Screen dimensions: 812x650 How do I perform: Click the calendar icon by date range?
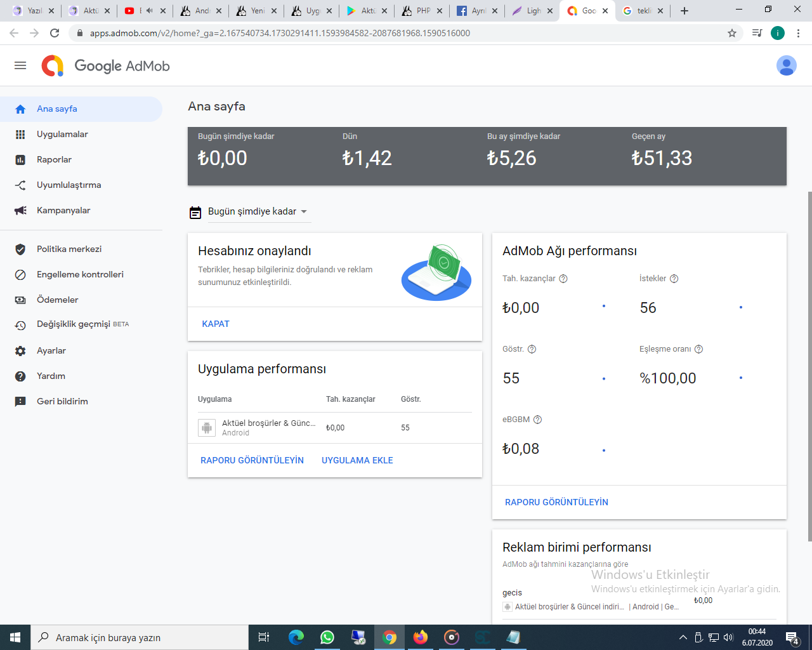pyautogui.click(x=195, y=212)
